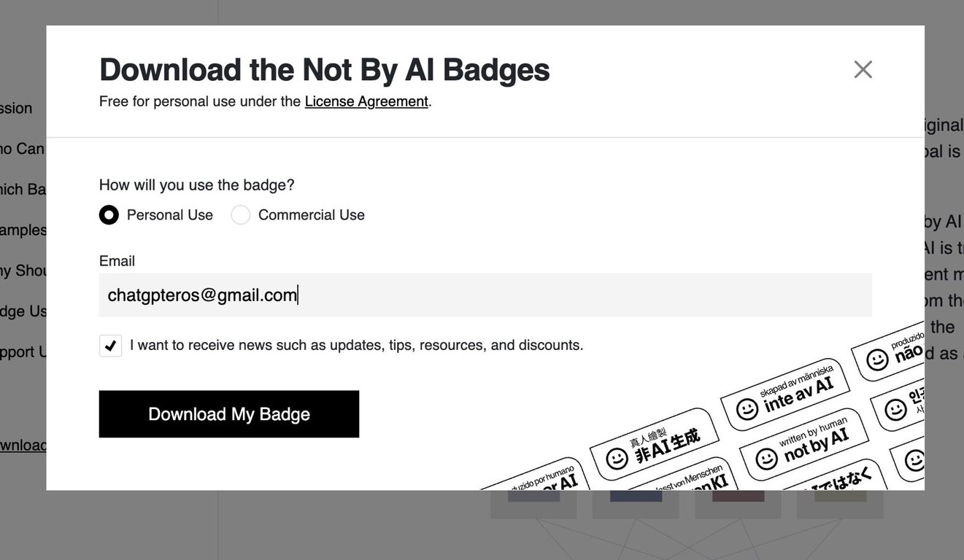Viewport: 964px width, 560px height.
Task: Select the Personal Use radio button
Action: (109, 215)
